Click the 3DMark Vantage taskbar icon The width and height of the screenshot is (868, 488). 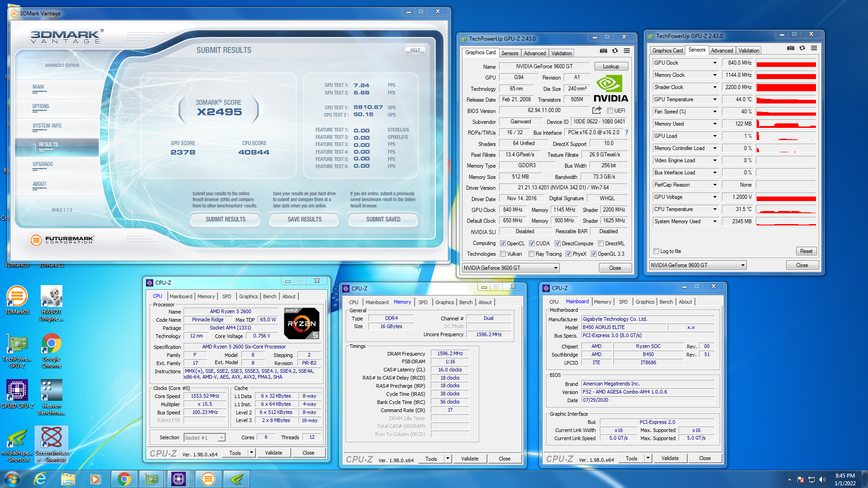[x=208, y=479]
